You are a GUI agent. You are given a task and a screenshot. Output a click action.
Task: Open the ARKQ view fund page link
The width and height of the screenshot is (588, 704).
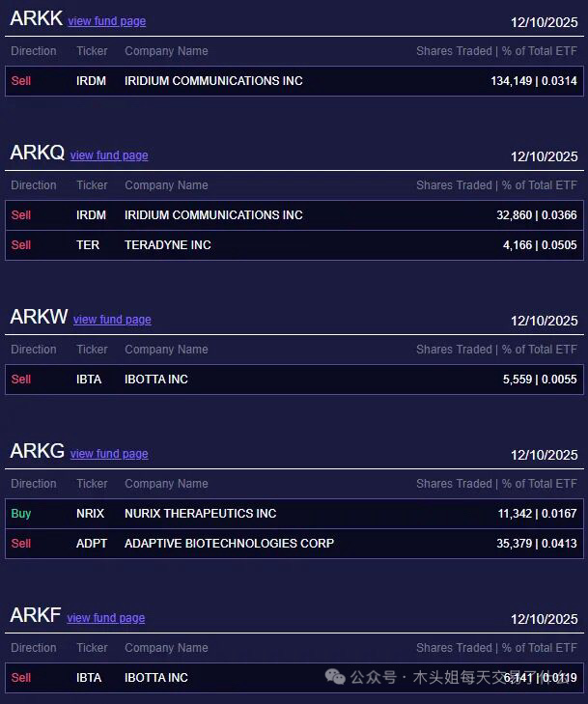tap(109, 155)
